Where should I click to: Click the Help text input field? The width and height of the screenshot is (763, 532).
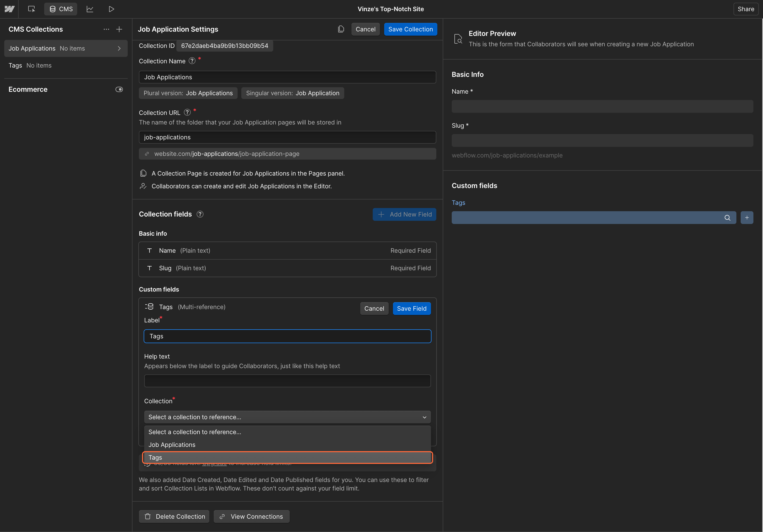[x=287, y=381]
